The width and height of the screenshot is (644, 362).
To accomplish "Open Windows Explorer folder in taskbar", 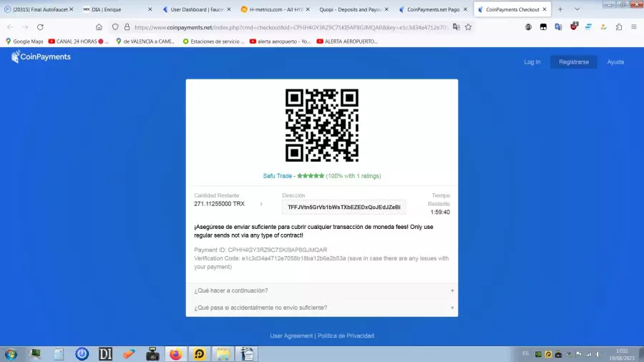I will tap(223, 354).
